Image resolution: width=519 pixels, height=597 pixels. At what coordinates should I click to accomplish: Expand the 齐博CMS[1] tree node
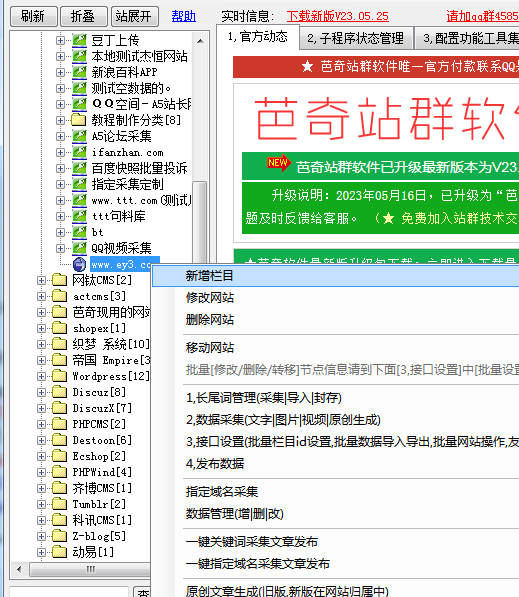(x=41, y=488)
